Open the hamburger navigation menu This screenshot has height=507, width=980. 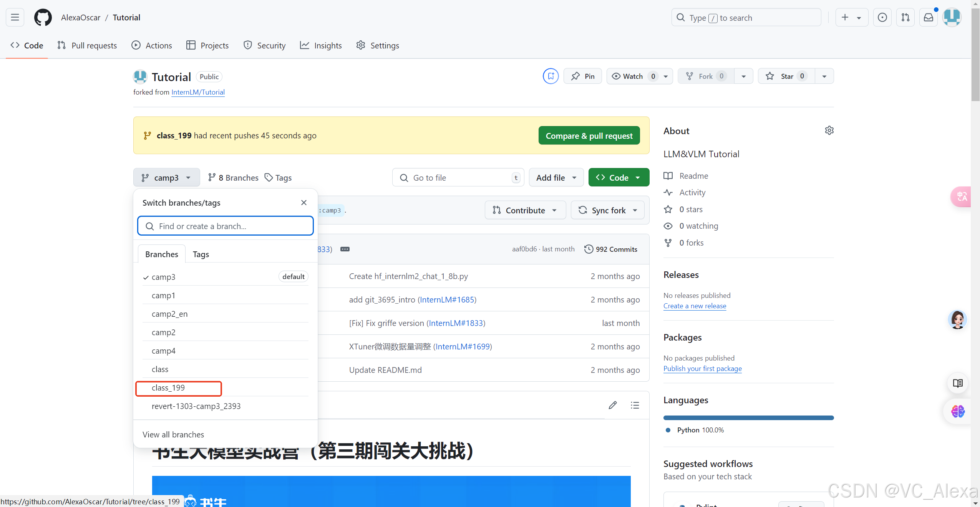pos(15,18)
